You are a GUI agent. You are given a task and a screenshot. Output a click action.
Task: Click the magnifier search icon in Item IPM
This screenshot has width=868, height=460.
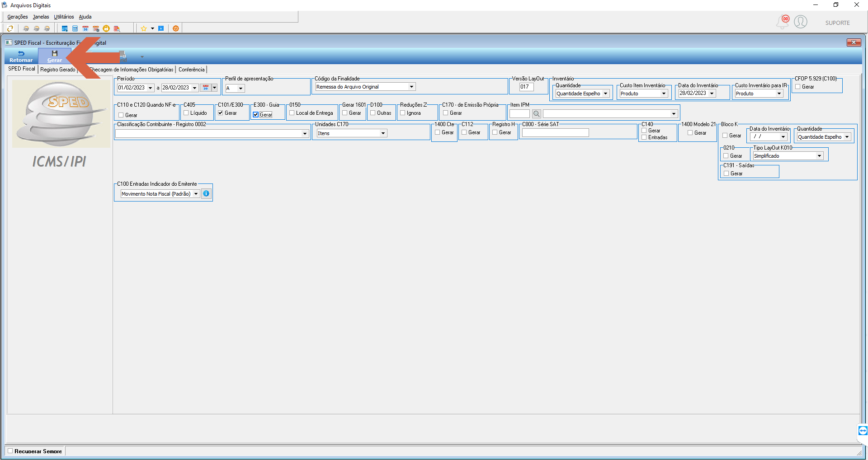(536, 114)
